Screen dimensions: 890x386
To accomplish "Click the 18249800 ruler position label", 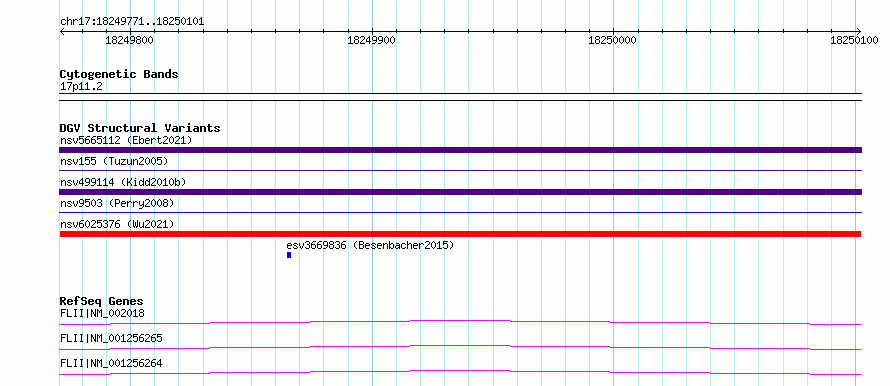I will click(x=129, y=40).
